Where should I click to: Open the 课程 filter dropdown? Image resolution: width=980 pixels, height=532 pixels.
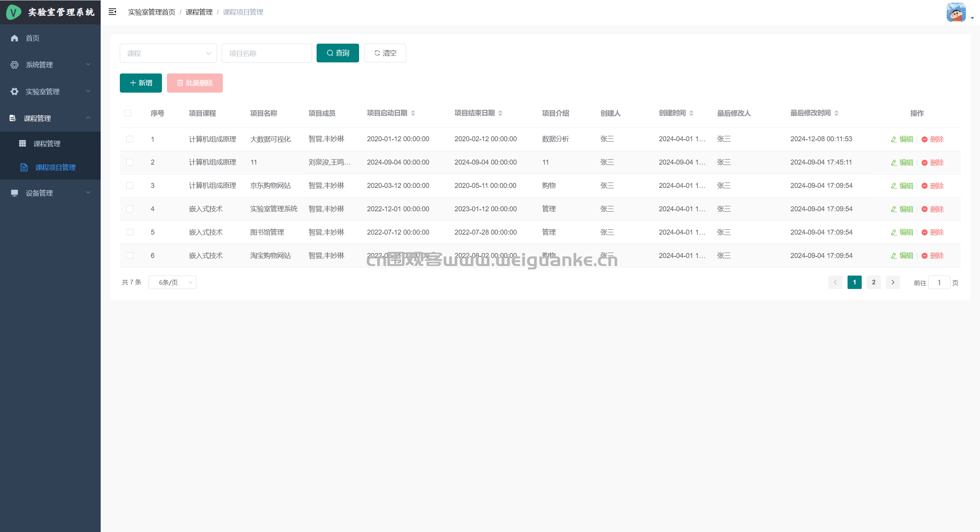168,53
